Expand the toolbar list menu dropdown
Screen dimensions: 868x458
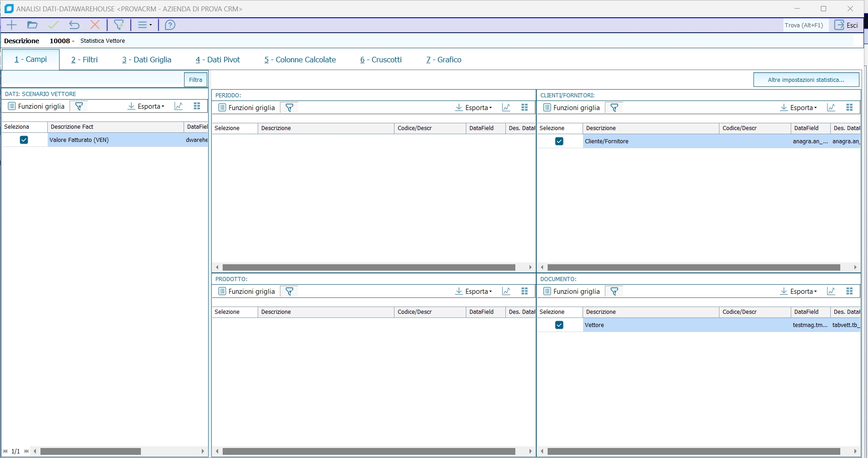(x=145, y=25)
